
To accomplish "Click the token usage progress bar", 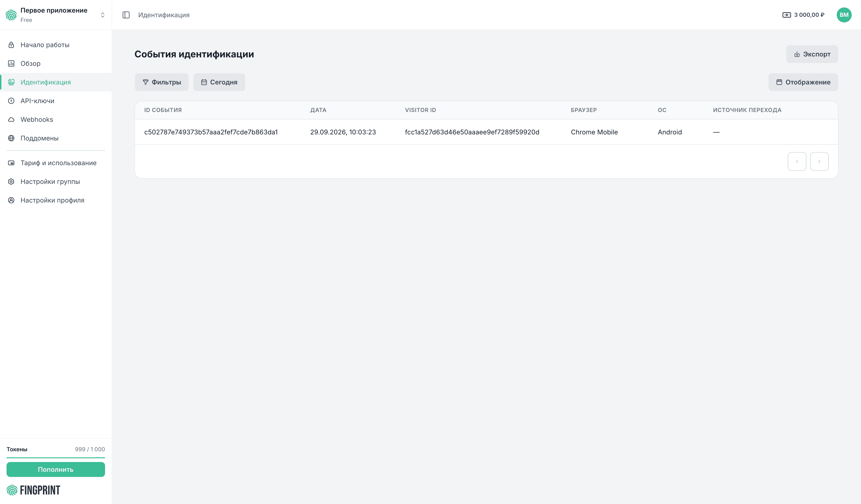I will tap(56, 458).
